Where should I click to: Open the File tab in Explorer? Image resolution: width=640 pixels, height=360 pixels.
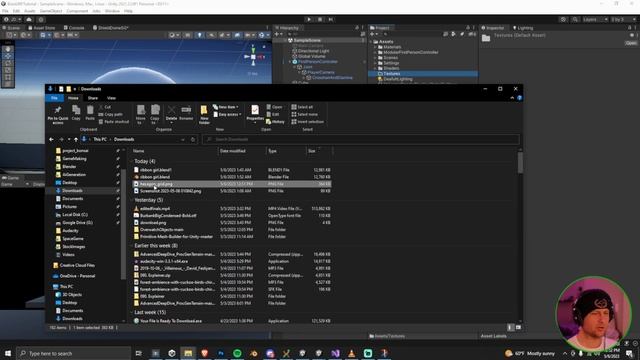click(x=54, y=98)
